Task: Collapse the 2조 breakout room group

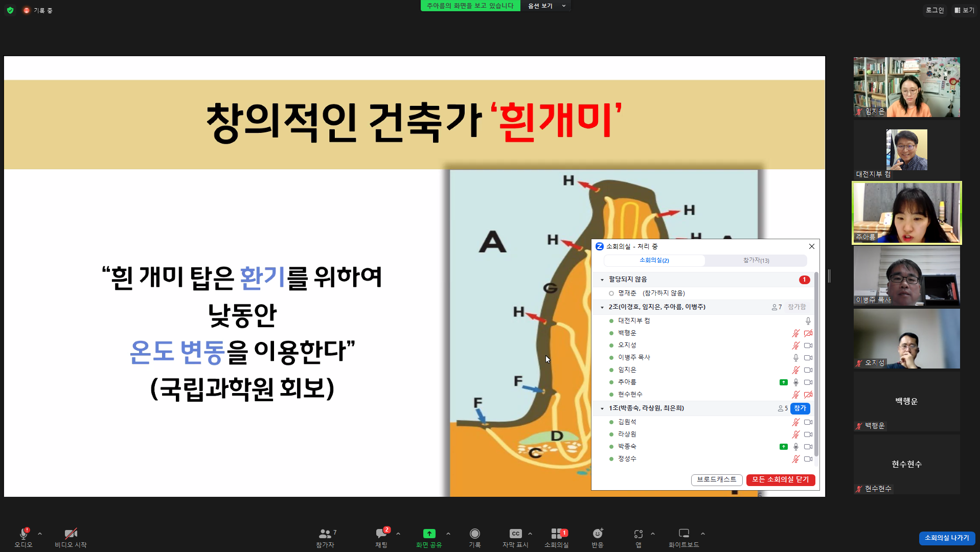Action: [x=602, y=307]
